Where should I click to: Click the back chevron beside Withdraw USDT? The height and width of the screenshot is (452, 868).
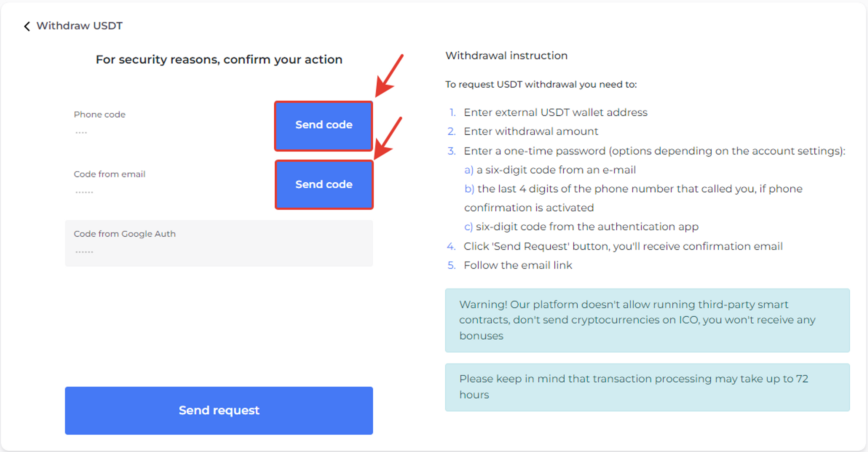[x=27, y=26]
